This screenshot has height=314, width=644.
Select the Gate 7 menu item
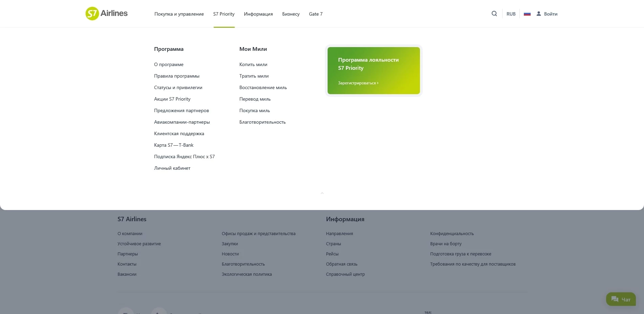(315, 14)
